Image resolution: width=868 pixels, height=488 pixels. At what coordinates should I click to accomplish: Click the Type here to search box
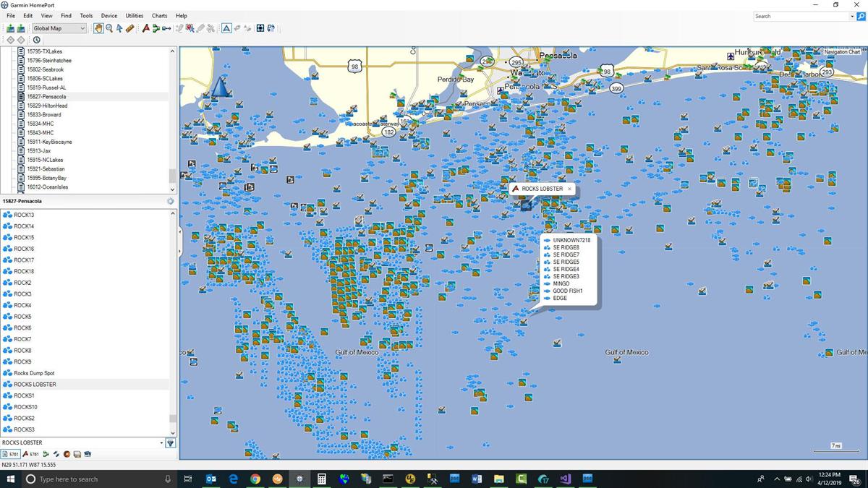click(x=99, y=479)
